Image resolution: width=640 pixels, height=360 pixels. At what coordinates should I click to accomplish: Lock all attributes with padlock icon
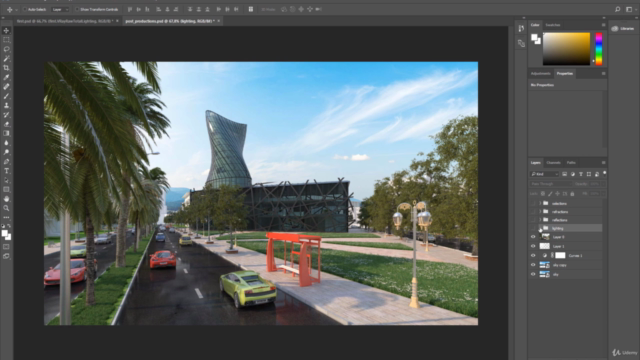point(572,194)
